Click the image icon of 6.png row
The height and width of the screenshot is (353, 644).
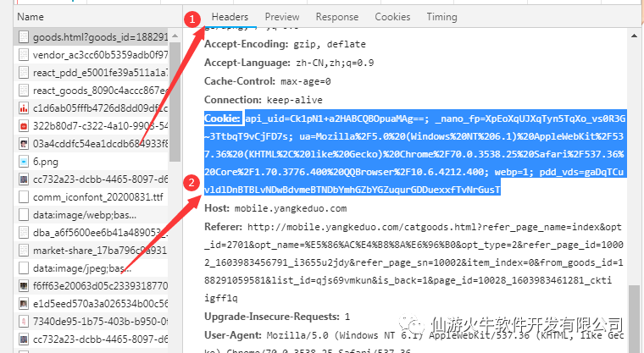coord(24,162)
